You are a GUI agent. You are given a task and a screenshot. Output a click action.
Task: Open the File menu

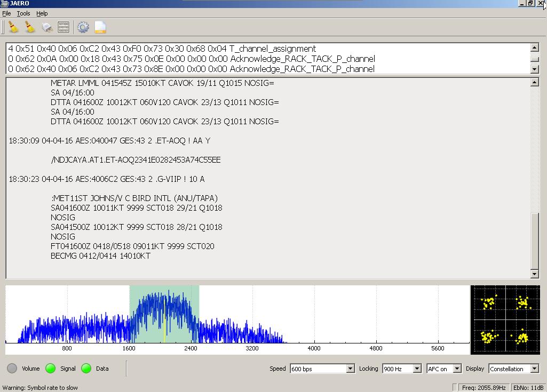[7, 13]
